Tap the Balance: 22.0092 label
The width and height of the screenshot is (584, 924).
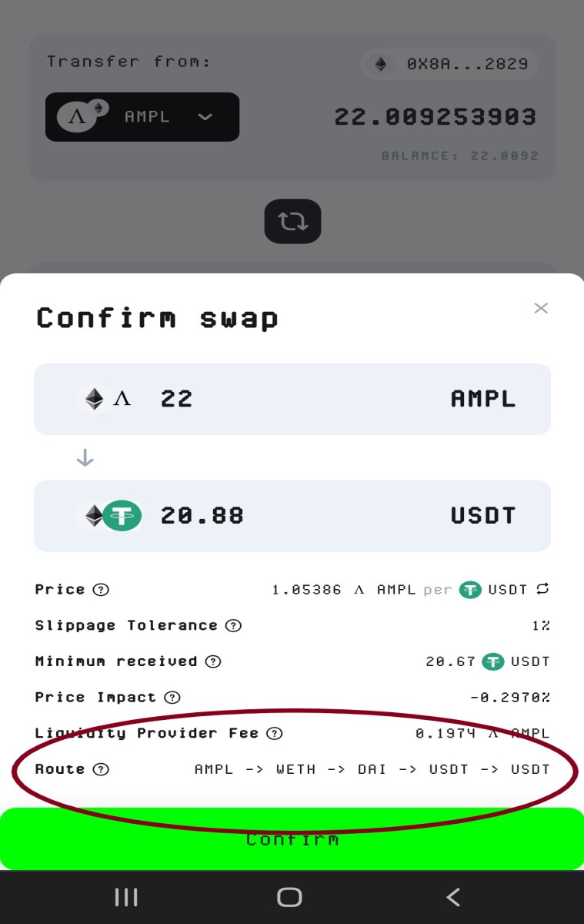[459, 156]
